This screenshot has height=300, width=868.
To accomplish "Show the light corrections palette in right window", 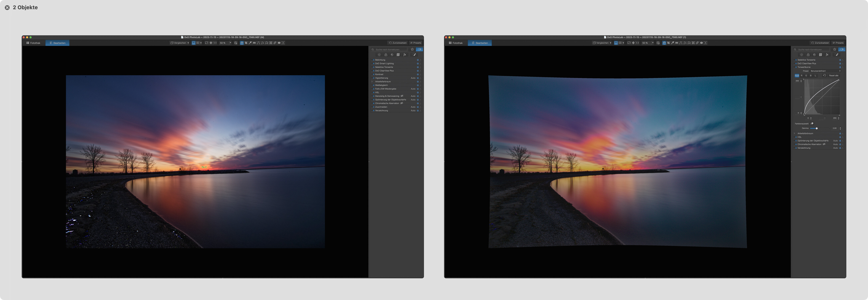I will click(802, 55).
